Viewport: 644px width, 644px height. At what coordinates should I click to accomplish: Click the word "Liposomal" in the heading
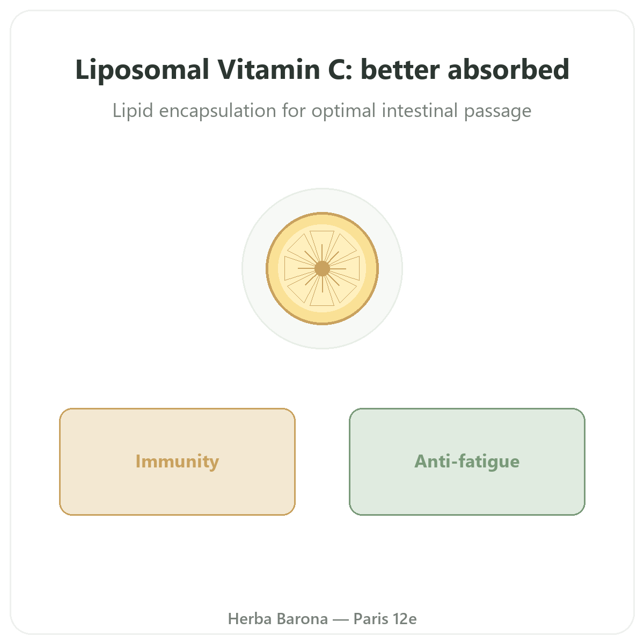coord(142,71)
